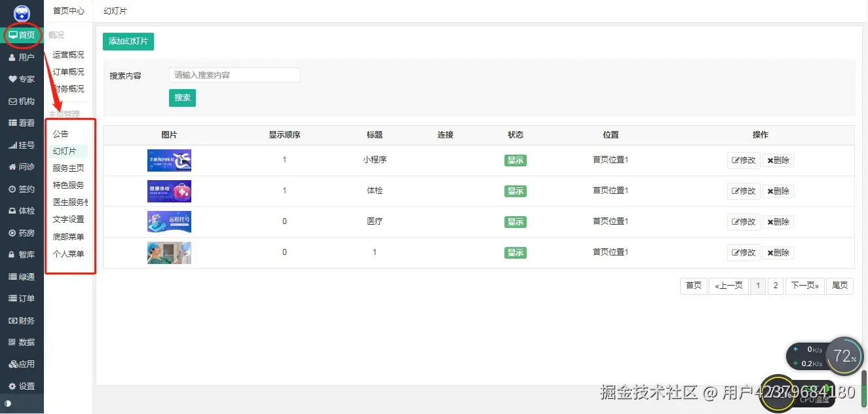The width and height of the screenshot is (868, 414).
Task: Select 订单 in the sidebar
Action: [22, 299]
